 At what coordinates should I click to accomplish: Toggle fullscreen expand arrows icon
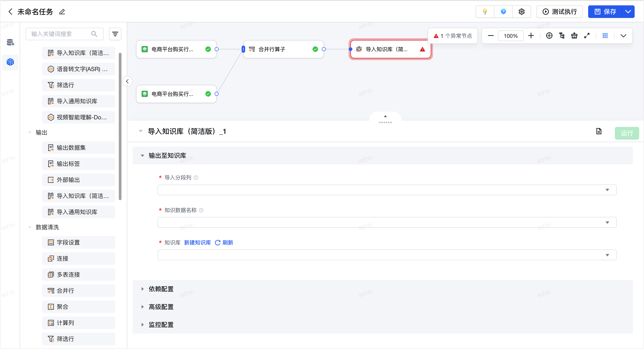pos(587,36)
